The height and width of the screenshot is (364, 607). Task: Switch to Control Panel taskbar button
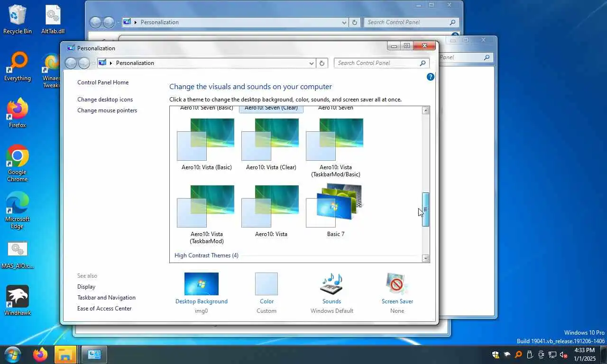[94, 355]
